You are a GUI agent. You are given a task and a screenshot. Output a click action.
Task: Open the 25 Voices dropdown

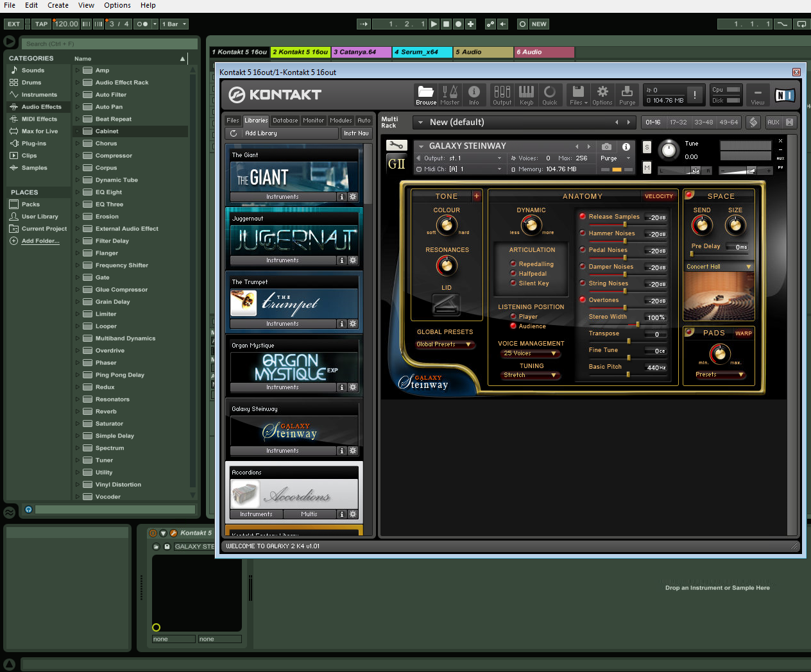[530, 353]
